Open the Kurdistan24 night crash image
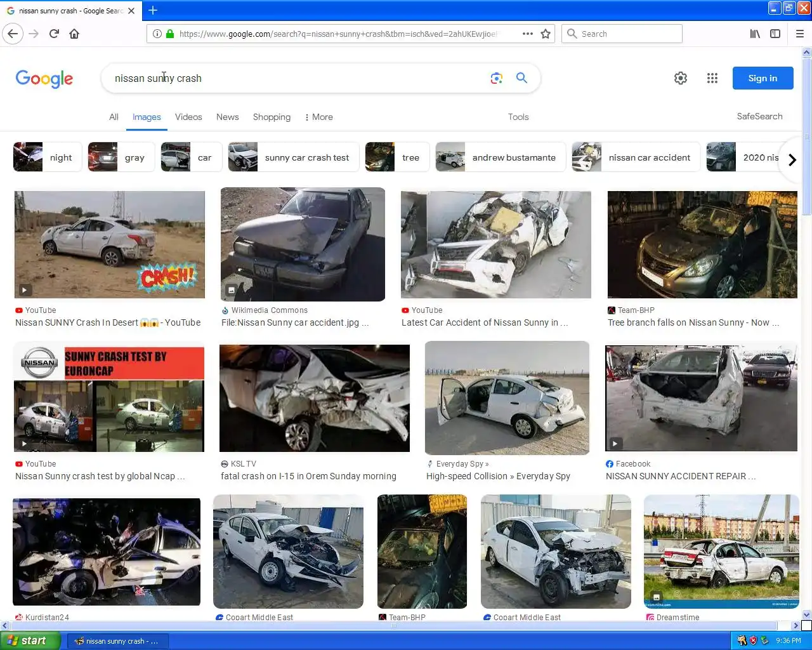Viewport: 812px width, 650px height. (x=107, y=552)
